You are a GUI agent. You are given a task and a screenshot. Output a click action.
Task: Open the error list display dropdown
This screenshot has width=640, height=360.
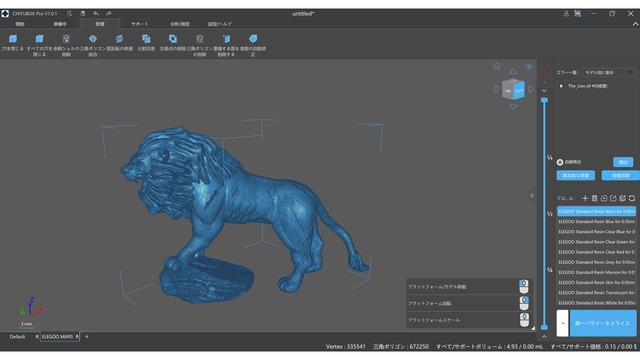click(609, 72)
